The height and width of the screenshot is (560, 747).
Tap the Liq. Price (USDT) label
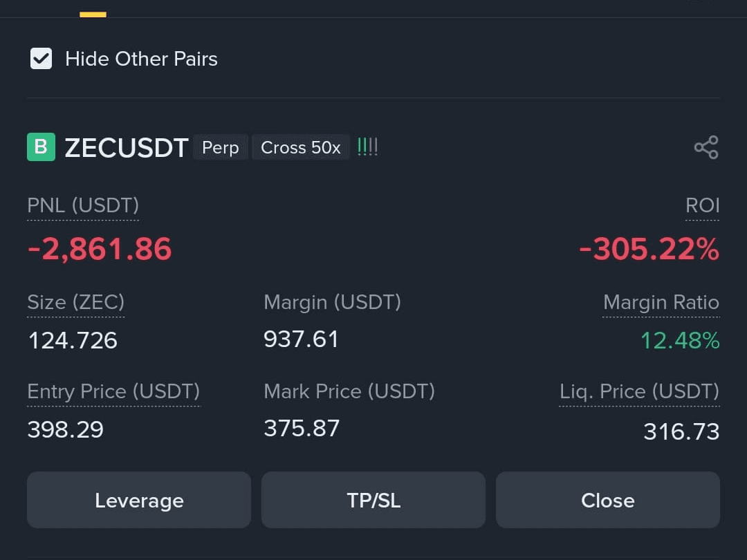(x=639, y=391)
